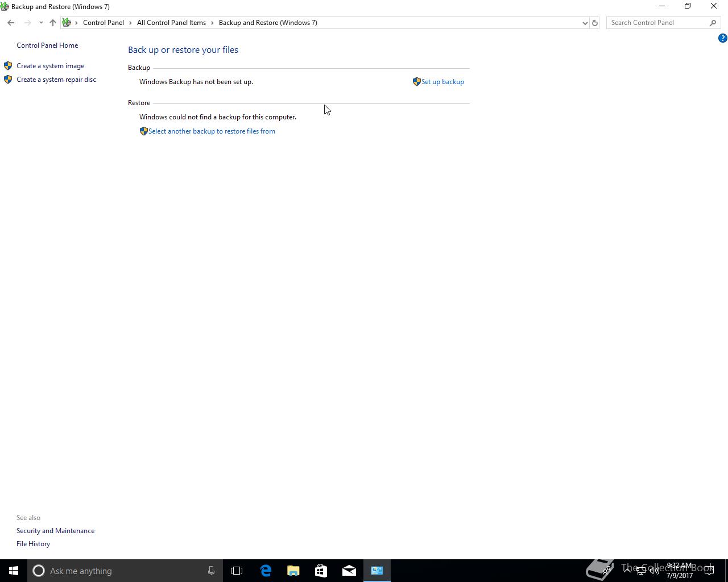Open the Windows Start menu
This screenshot has height=582, width=728.
click(x=14, y=571)
